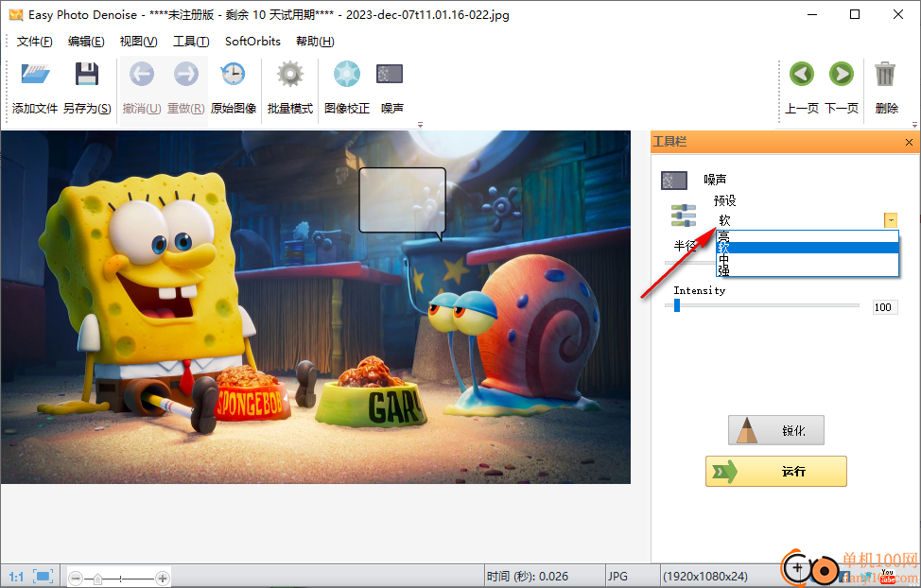Click the JPG format status entry
The width and height of the screenshot is (921, 588).
tap(617, 577)
